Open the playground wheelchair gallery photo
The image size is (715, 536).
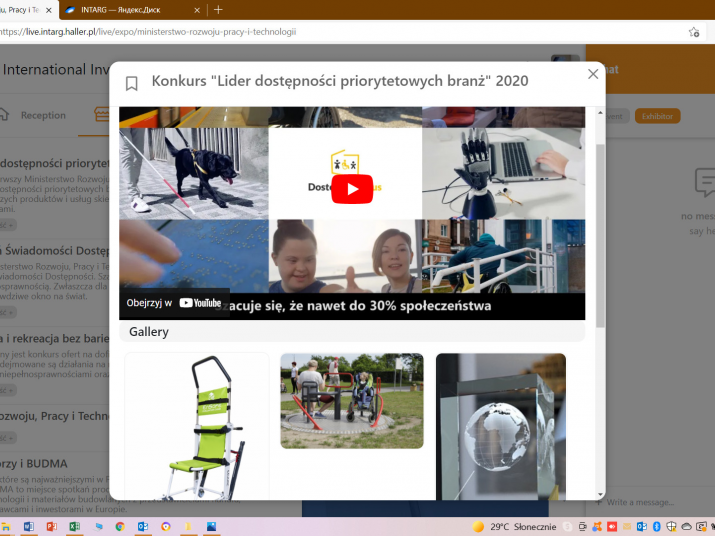[x=351, y=400]
